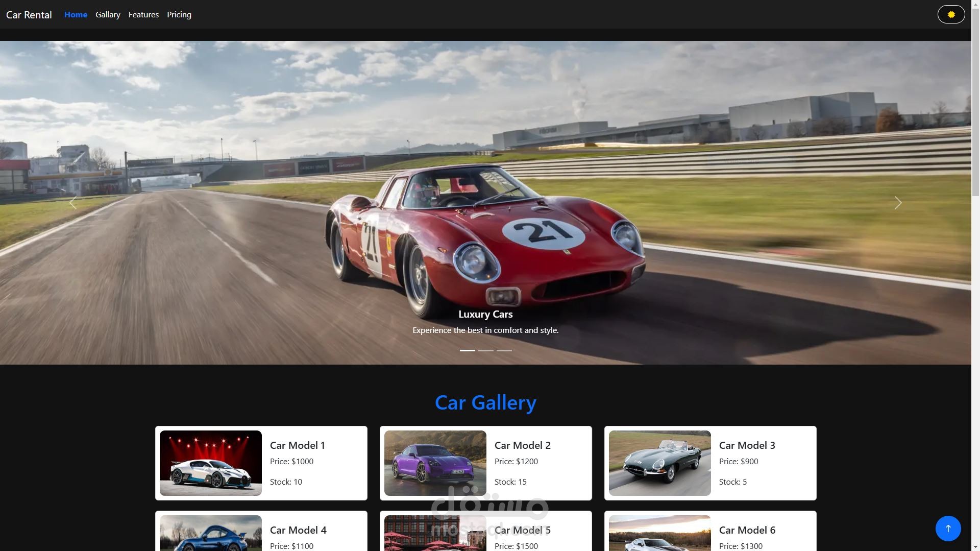Click the Car Model 4 blue car image
The width and height of the screenshot is (980, 551).
point(211,533)
